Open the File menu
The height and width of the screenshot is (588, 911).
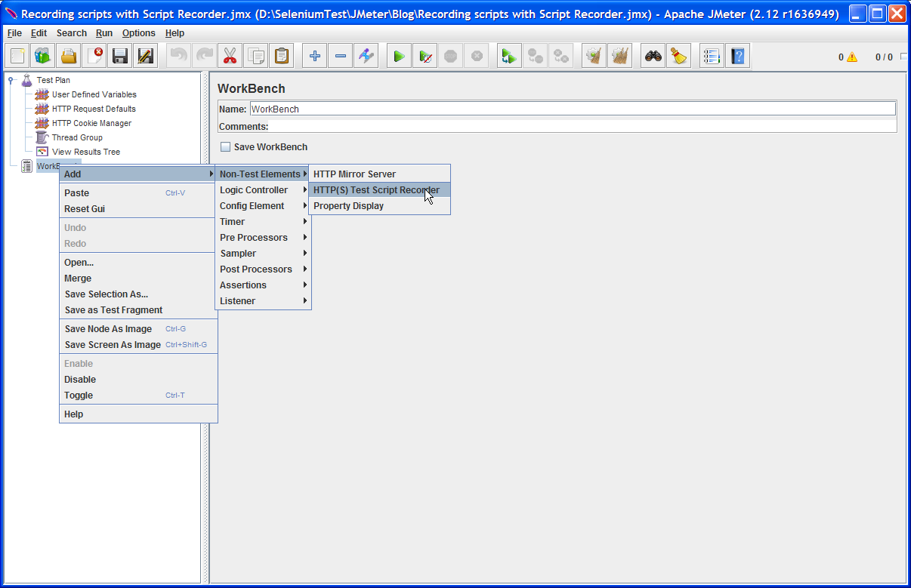point(14,32)
